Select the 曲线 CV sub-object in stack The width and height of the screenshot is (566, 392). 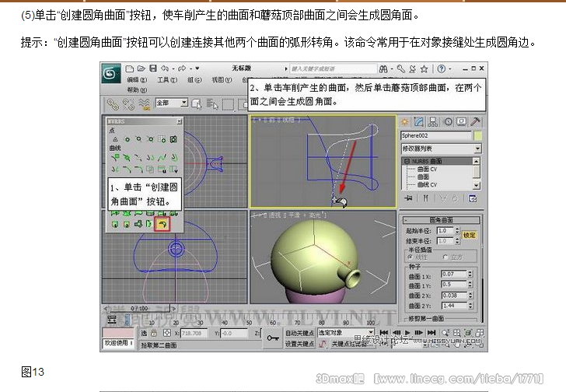click(x=427, y=185)
